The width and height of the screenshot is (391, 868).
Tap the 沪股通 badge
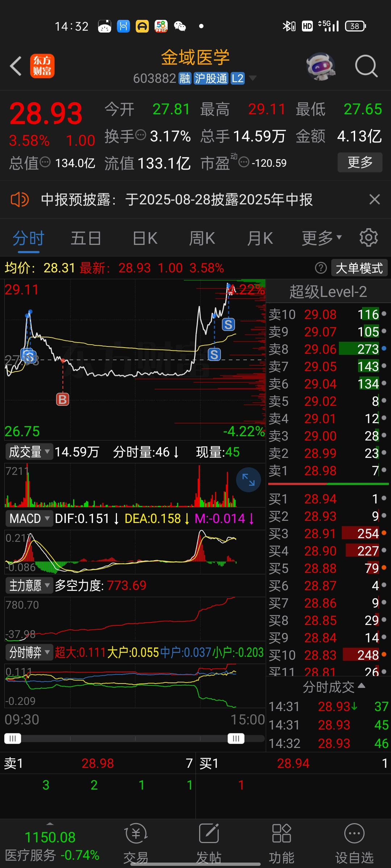211,78
